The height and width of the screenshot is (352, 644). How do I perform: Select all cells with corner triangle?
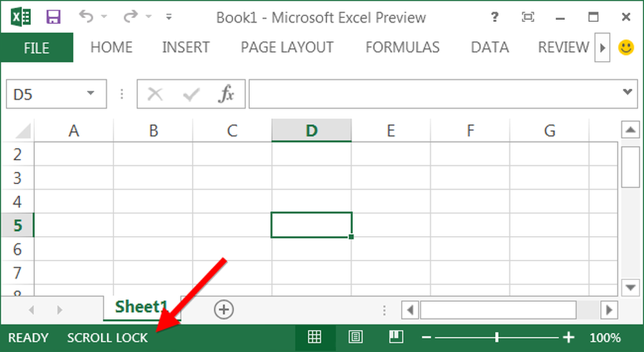tap(23, 131)
